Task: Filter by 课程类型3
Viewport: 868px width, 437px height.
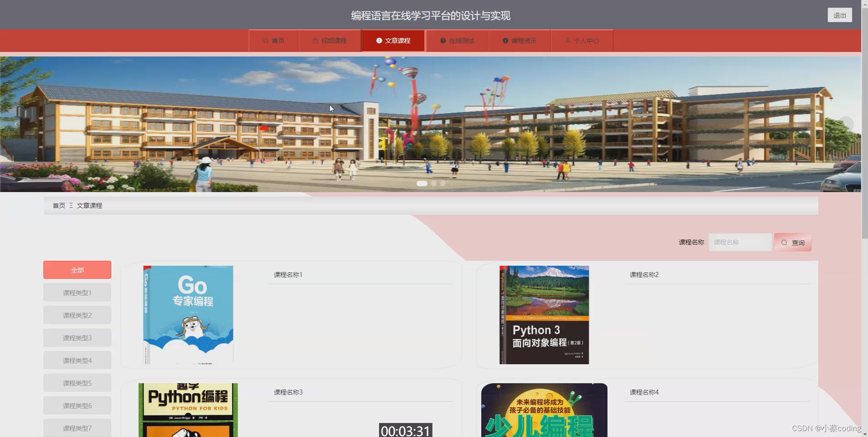Action: (77, 338)
